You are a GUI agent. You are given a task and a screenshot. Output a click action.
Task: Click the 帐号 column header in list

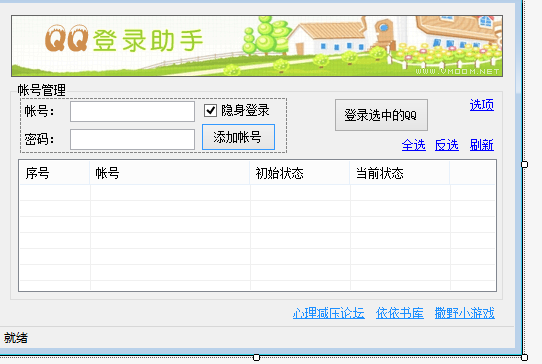pos(170,172)
